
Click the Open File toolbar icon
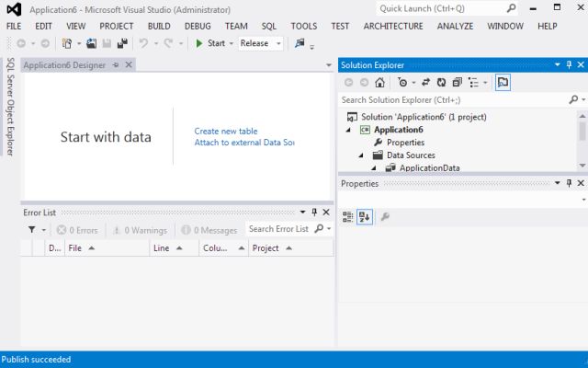coord(91,43)
